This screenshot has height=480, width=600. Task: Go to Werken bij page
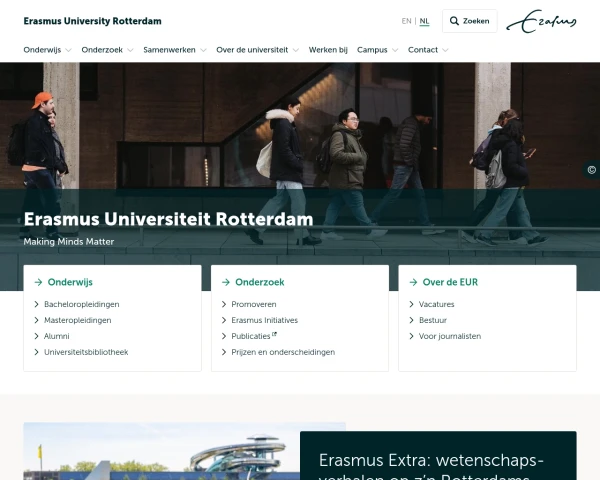click(x=328, y=50)
